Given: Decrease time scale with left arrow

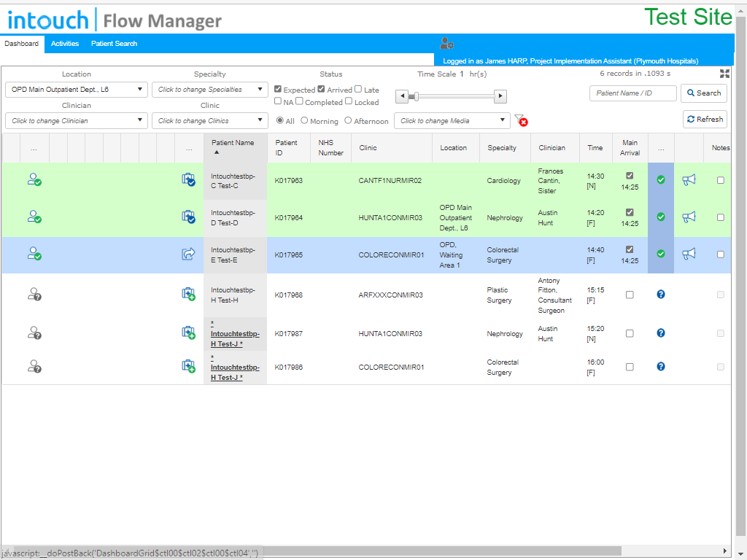Looking at the screenshot, I should click(x=402, y=96).
